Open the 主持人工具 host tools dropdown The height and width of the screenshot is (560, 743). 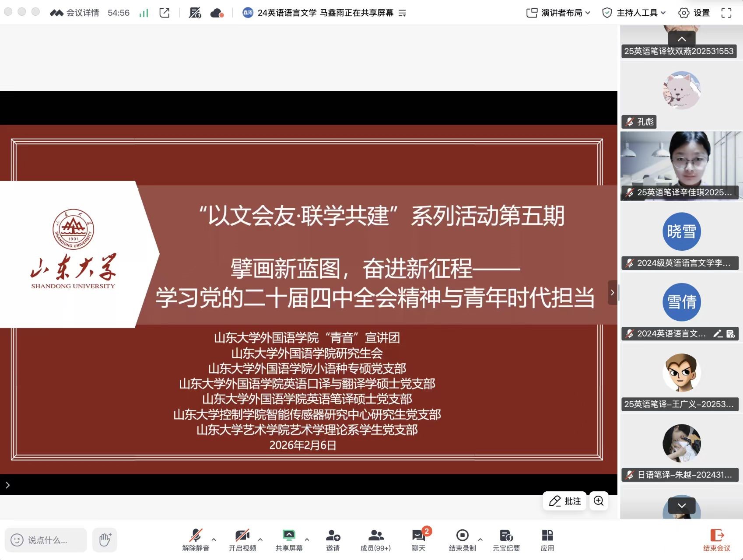point(634,13)
